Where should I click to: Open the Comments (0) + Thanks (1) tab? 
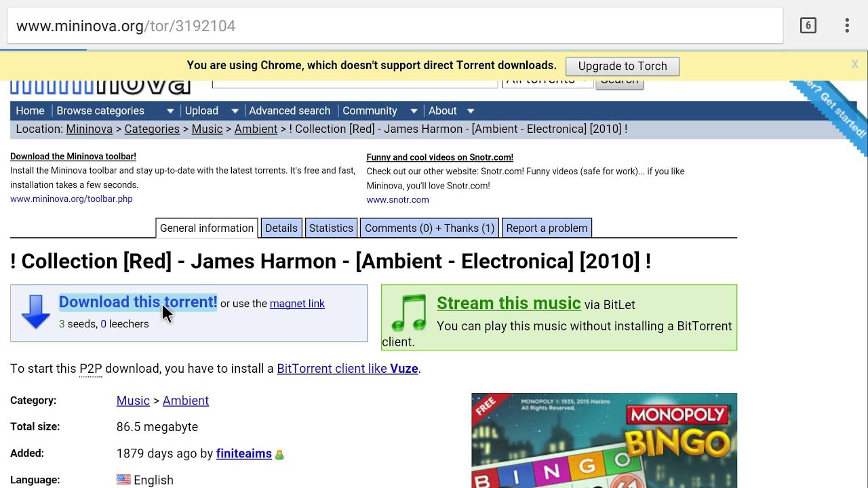coord(429,228)
